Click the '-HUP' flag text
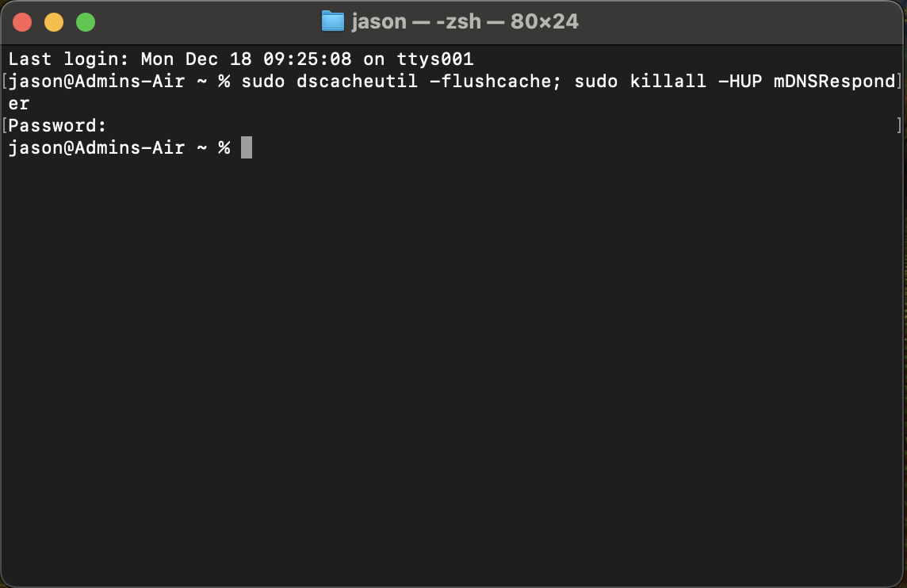This screenshot has width=907, height=588. click(x=740, y=81)
